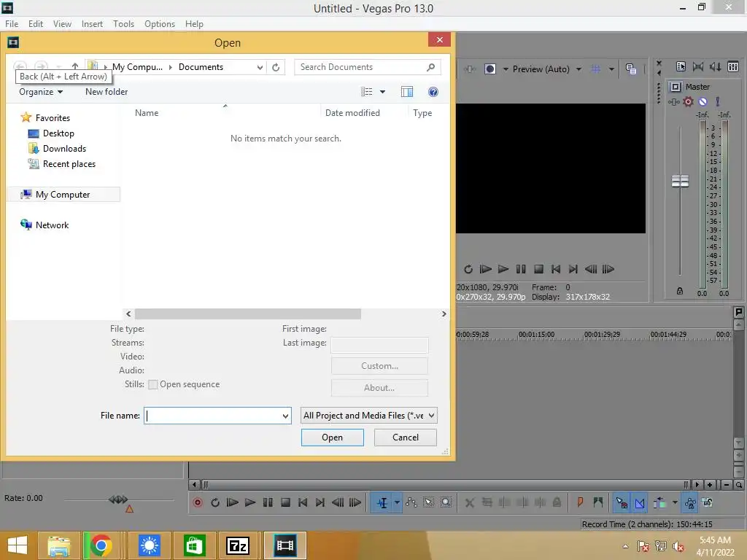Open the address bar path dropdown arrow
This screenshot has width=747, height=560.
260,67
